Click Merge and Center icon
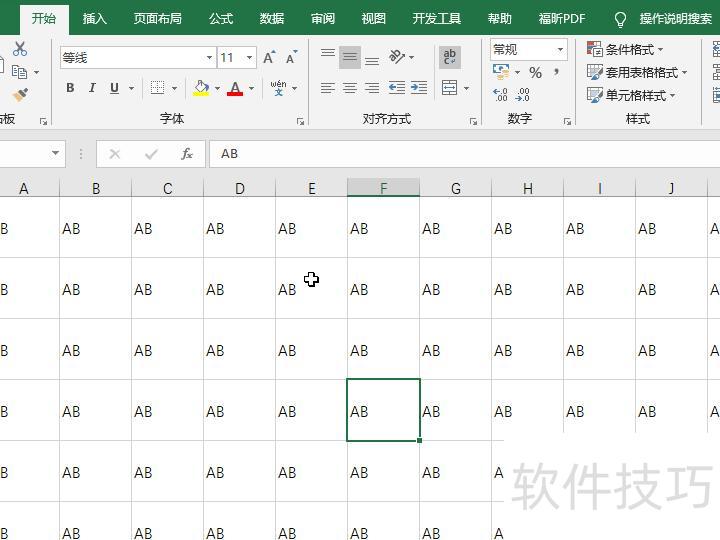 pyautogui.click(x=450, y=88)
